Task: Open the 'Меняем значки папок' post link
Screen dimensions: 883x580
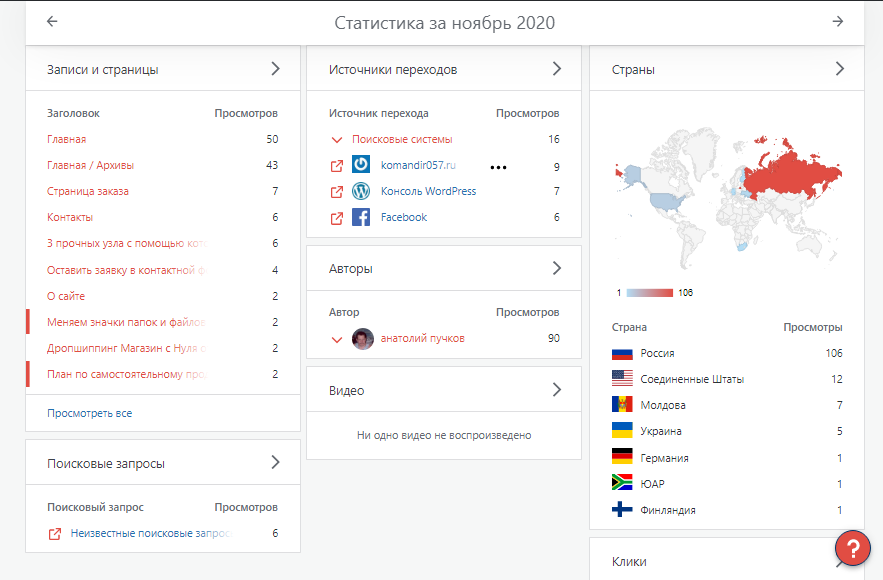Action: tap(126, 322)
